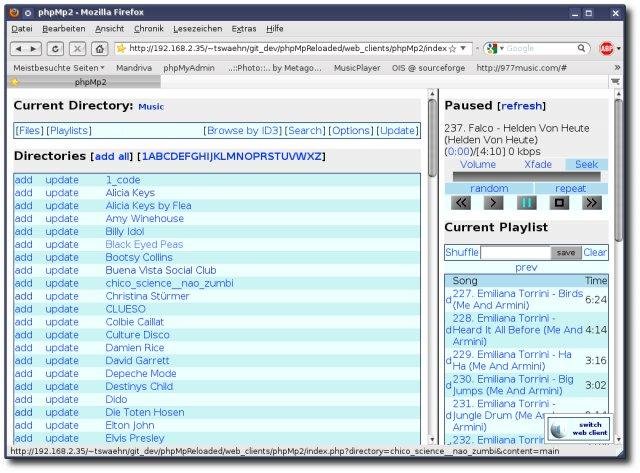This screenshot has width=640, height=473.
Task: Open the Lesezeichen menu
Action: pyautogui.click(x=198, y=29)
